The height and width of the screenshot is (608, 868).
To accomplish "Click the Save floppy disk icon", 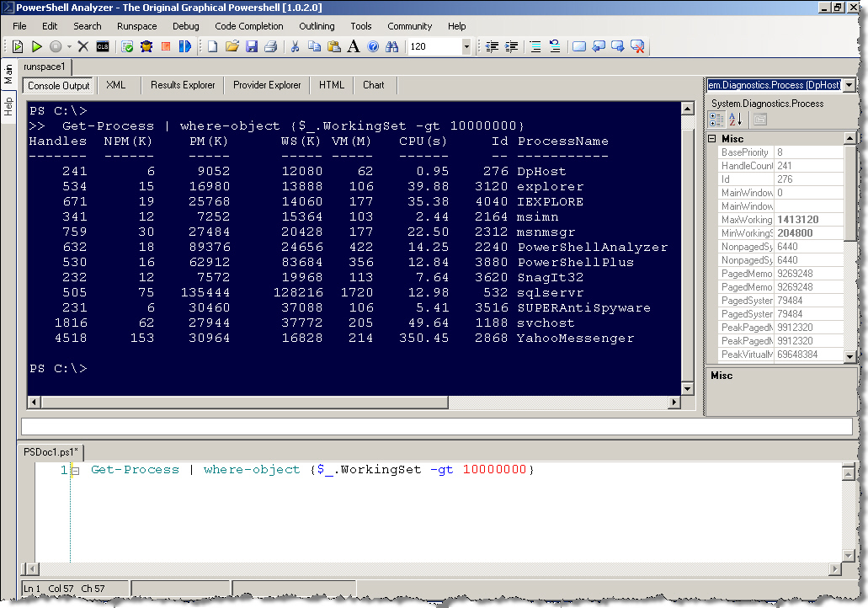I will 252,47.
